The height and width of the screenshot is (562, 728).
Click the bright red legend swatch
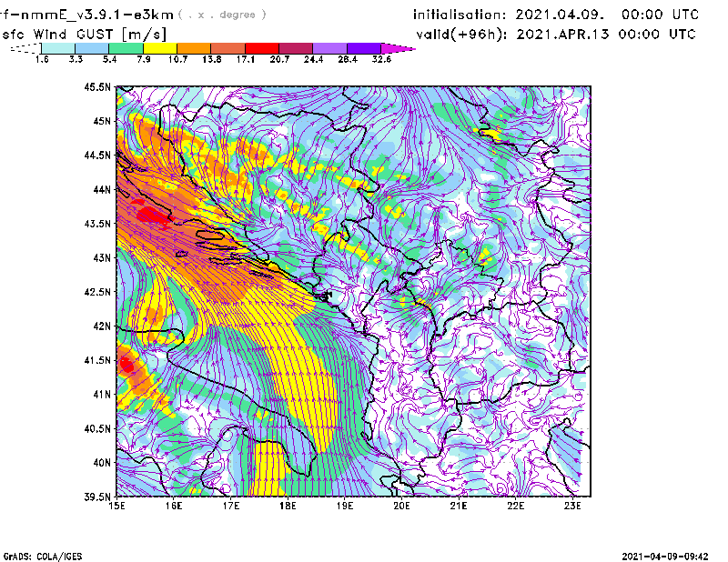coord(262,48)
